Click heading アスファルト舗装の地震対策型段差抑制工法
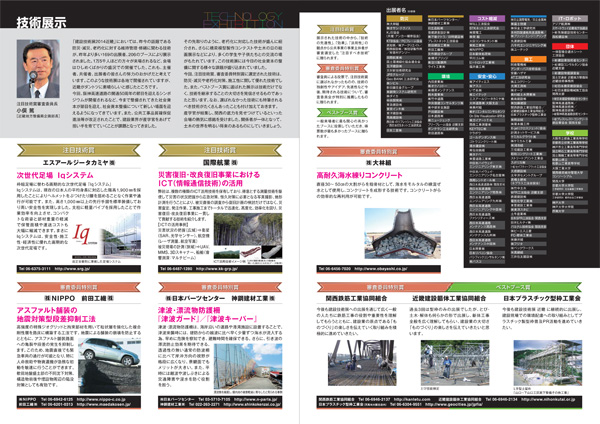Screen dimensions: 600x424 tap(56, 314)
